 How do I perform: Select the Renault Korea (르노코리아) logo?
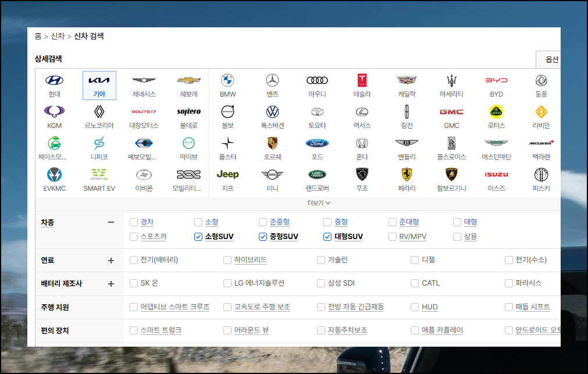point(99,112)
